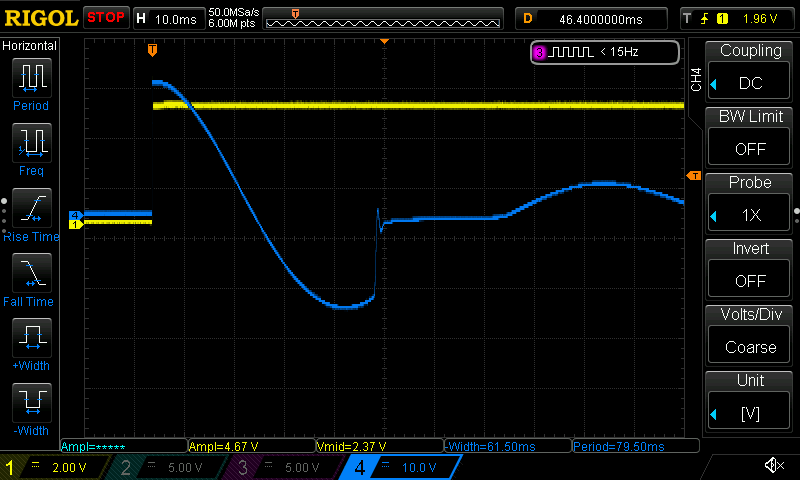The image size is (800, 480).
Task: Click the speaker mute icon
Action: click(x=774, y=465)
